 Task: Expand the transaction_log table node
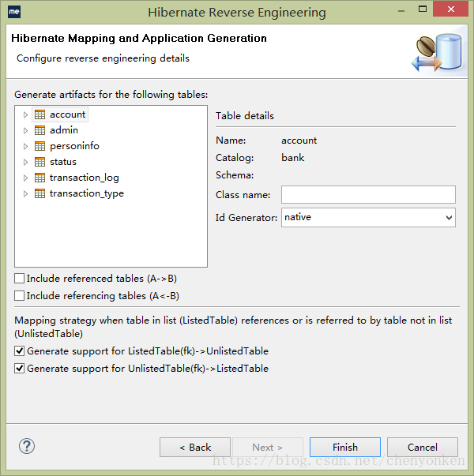25,178
